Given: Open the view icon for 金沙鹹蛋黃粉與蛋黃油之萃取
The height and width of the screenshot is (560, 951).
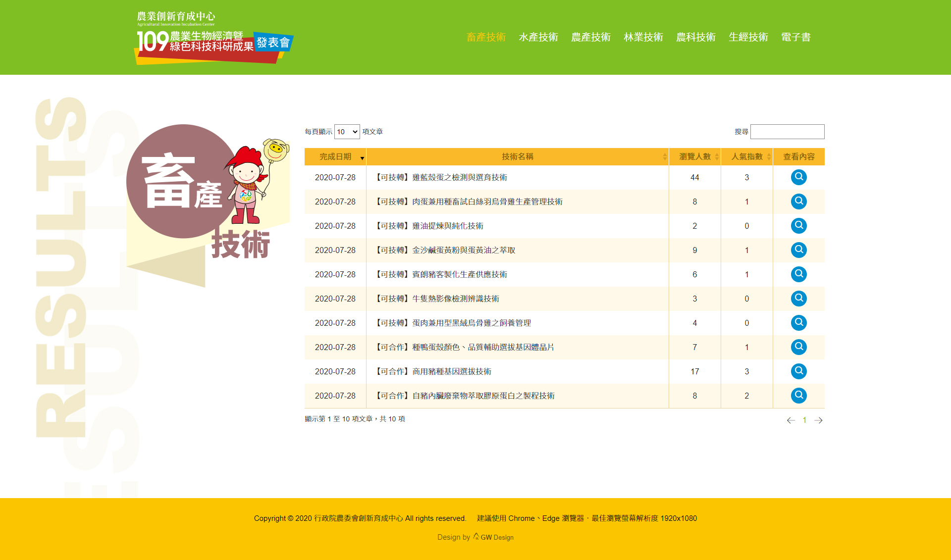Looking at the screenshot, I should pyautogui.click(x=798, y=250).
